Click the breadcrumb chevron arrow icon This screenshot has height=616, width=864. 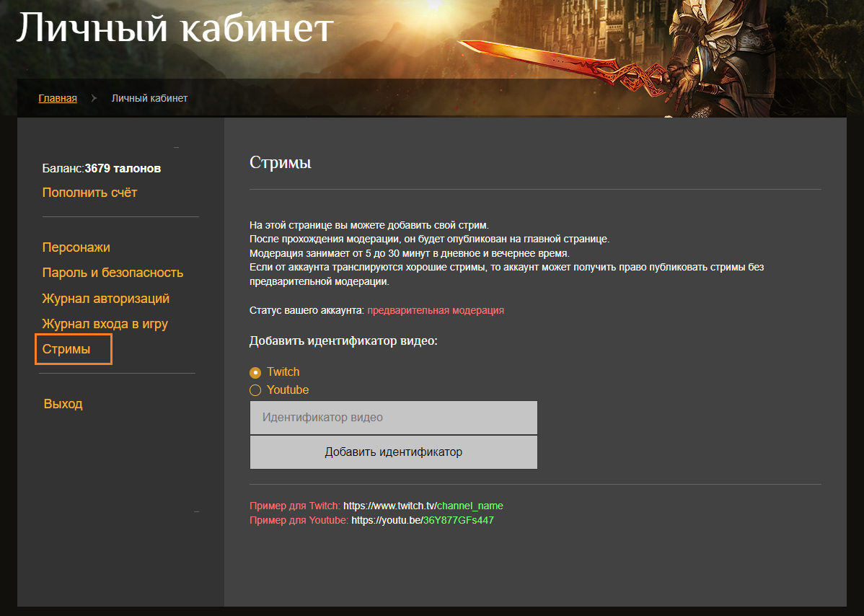[x=94, y=98]
